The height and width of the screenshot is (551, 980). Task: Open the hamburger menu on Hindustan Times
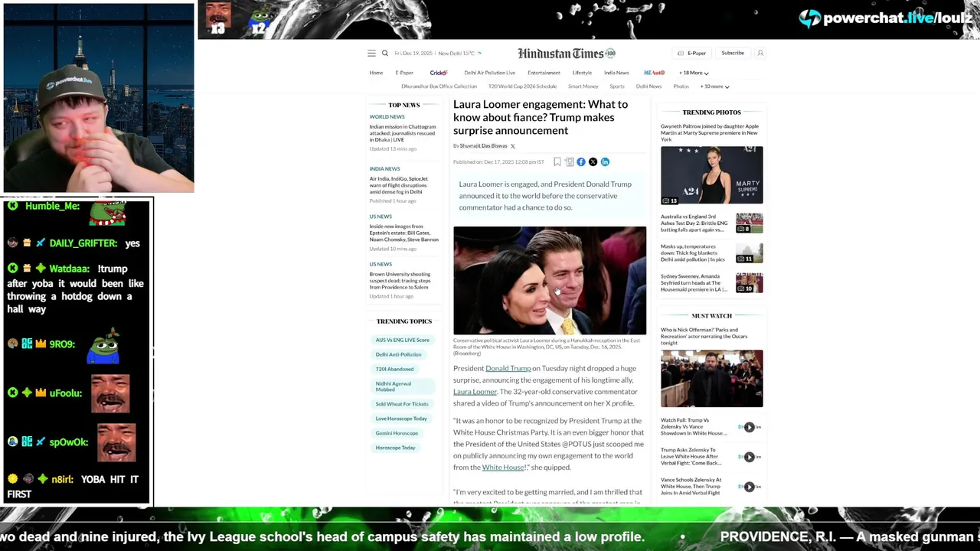pyautogui.click(x=371, y=54)
